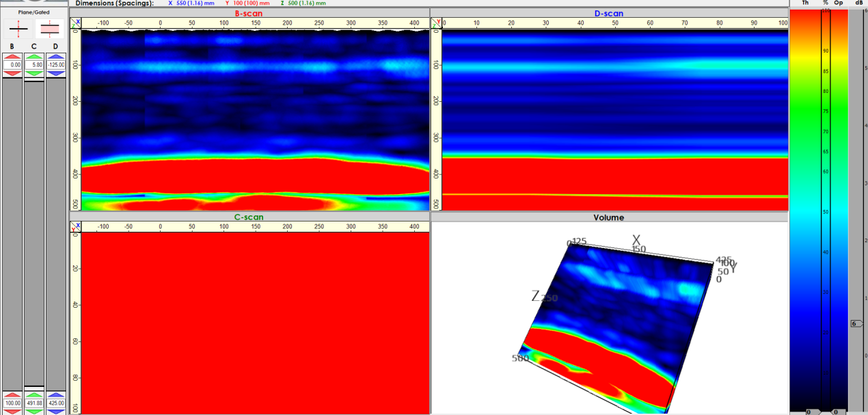
Task: Select the C-scan panel header
Action: coord(249,217)
